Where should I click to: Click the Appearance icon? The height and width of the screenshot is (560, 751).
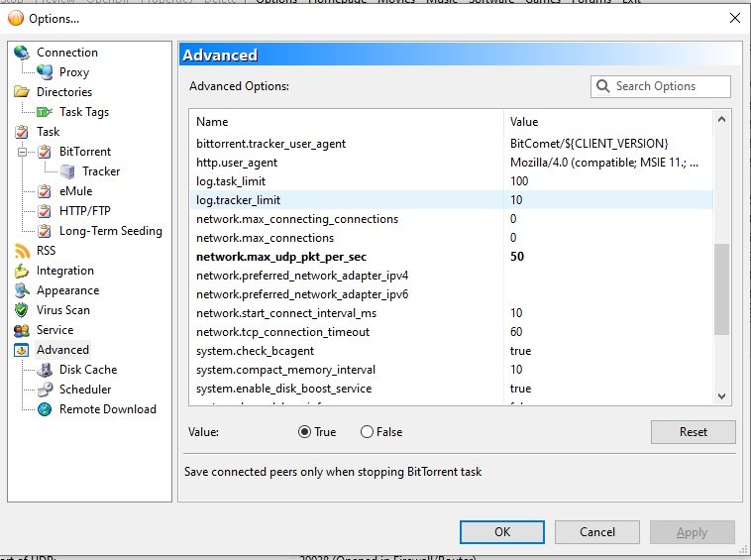(22, 290)
